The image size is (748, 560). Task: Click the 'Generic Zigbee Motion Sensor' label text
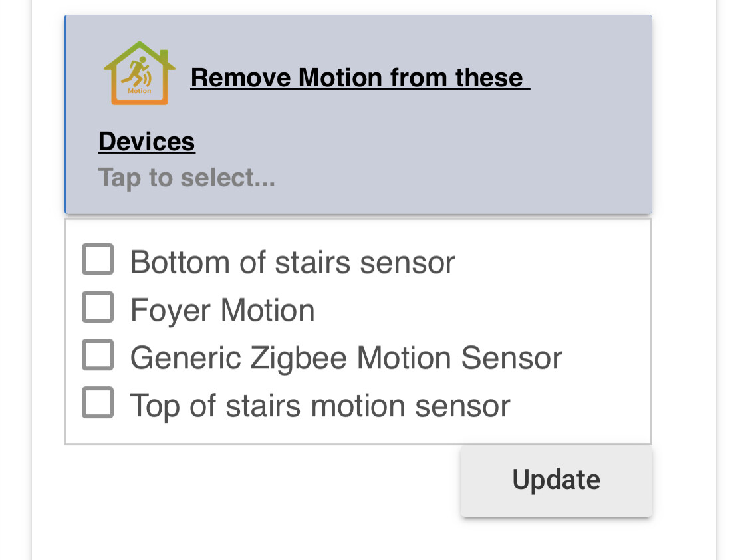pyautogui.click(x=346, y=358)
